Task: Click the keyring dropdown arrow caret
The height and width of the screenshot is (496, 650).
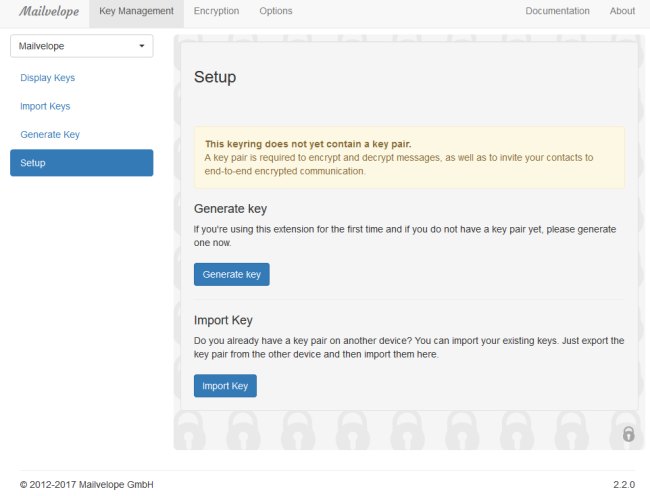Action: (142, 46)
